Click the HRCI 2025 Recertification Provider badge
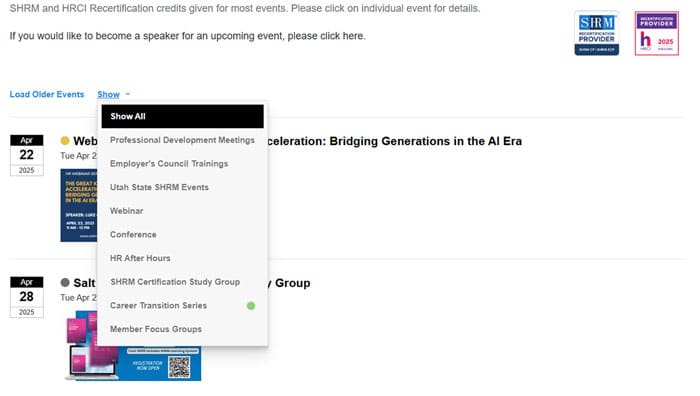 pyautogui.click(x=657, y=33)
